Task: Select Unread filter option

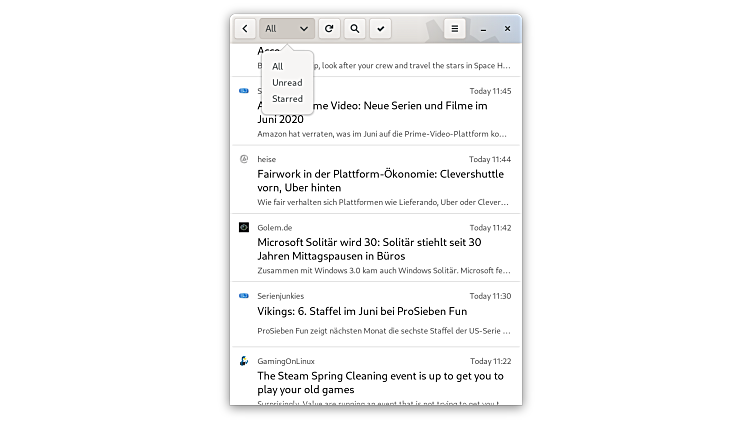Action: click(x=287, y=83)
